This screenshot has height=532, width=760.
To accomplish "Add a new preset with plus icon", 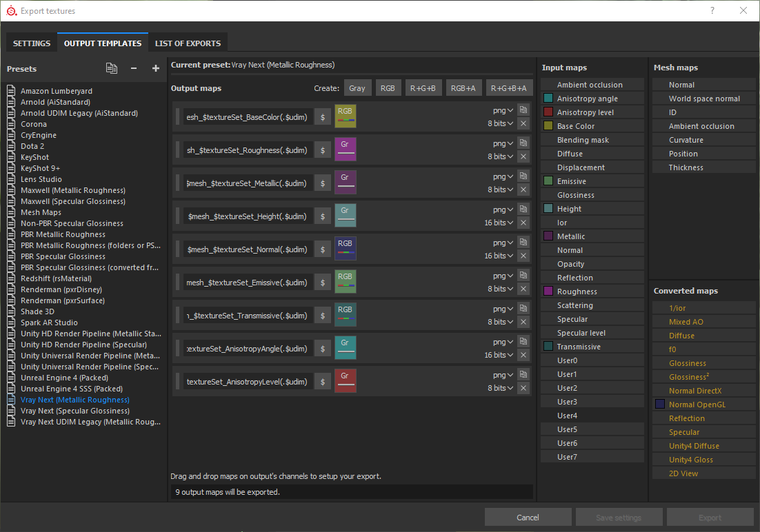I will click(x=156, y=68).
